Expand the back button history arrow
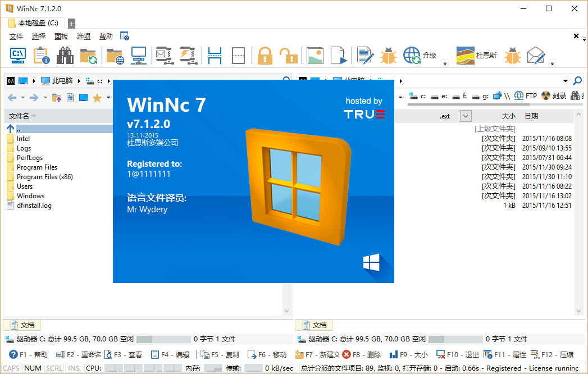Viewport: 588px width, 374px height. click(x=21, y=98)
